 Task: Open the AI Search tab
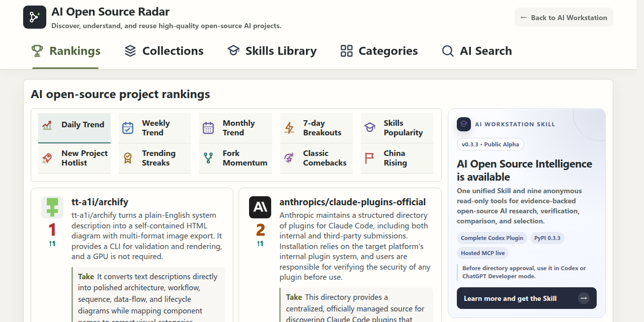click(x=477, y=51)
